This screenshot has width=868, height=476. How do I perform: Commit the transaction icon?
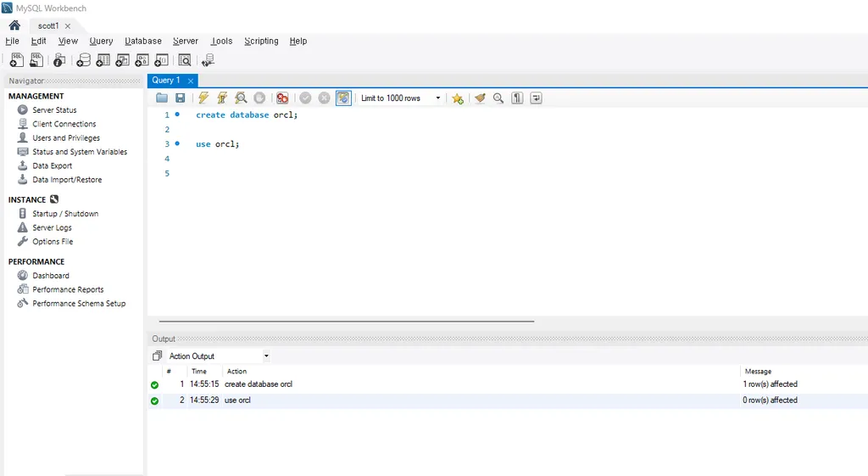305,98
